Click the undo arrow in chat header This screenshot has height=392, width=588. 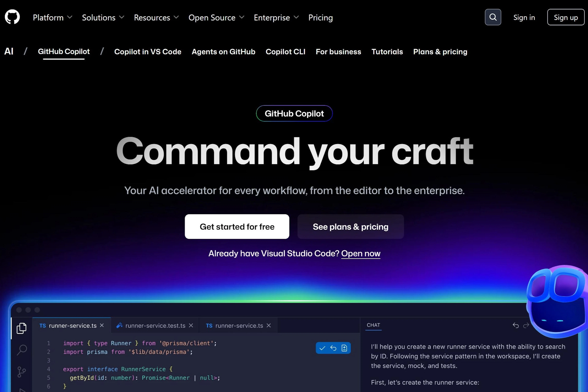pyautogui.click(x=516, y=325)
